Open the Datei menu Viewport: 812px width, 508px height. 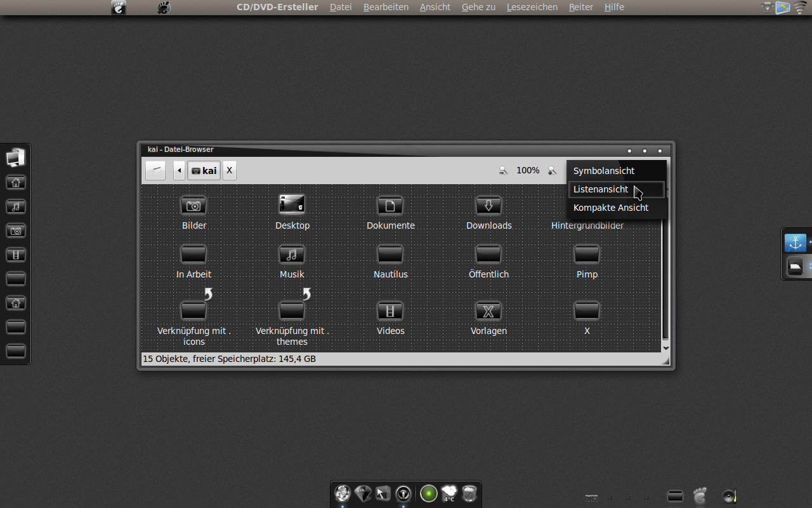point(341,7)
